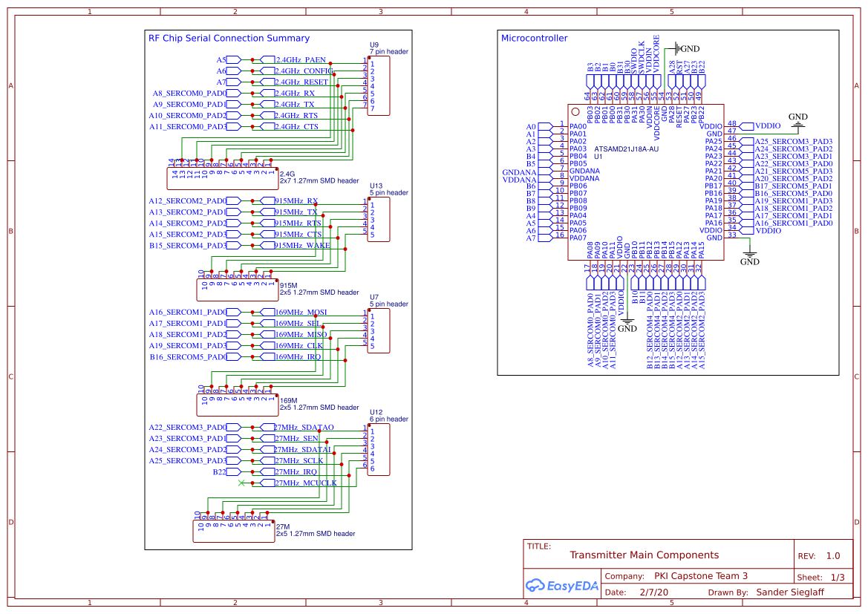Select the 169MHz_MOSI net label
This screenshot has height=614, width=868.
pos(302,313)
